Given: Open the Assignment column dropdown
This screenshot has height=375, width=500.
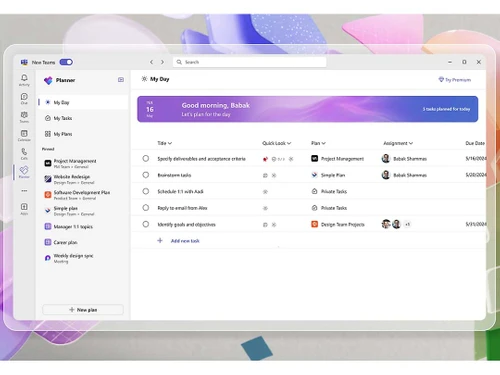Looking at the screenshot, I should (398, 143).
